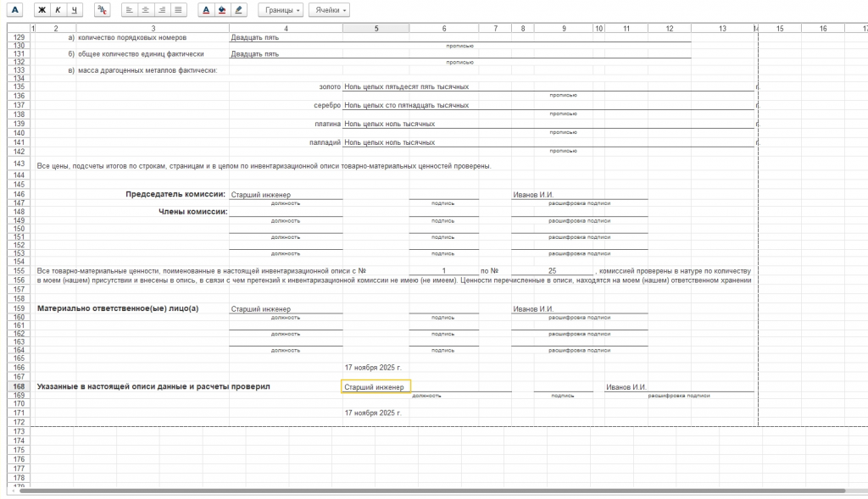868x499 pixels.
Task: Select row header 155
Action: 19,271
